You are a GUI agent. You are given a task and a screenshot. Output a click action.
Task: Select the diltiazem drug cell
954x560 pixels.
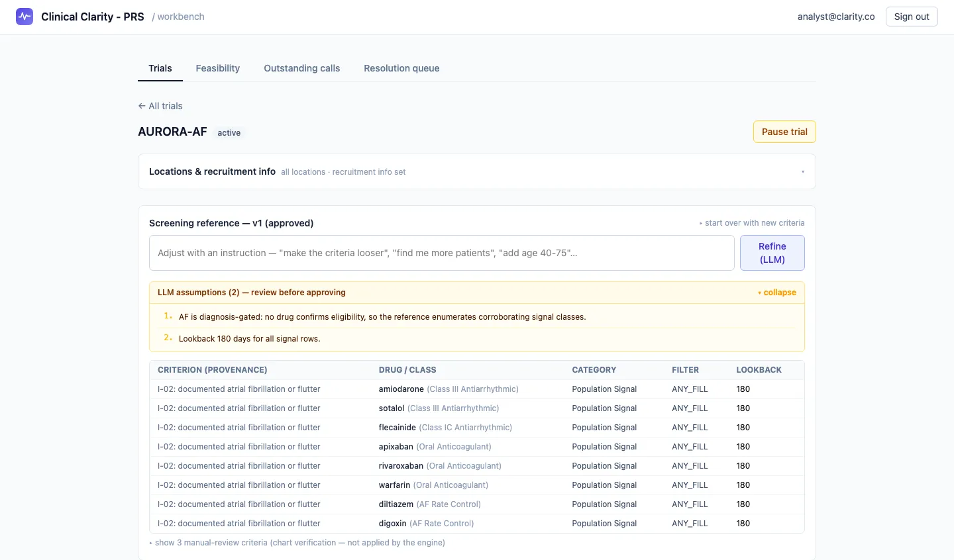point(430,504)
